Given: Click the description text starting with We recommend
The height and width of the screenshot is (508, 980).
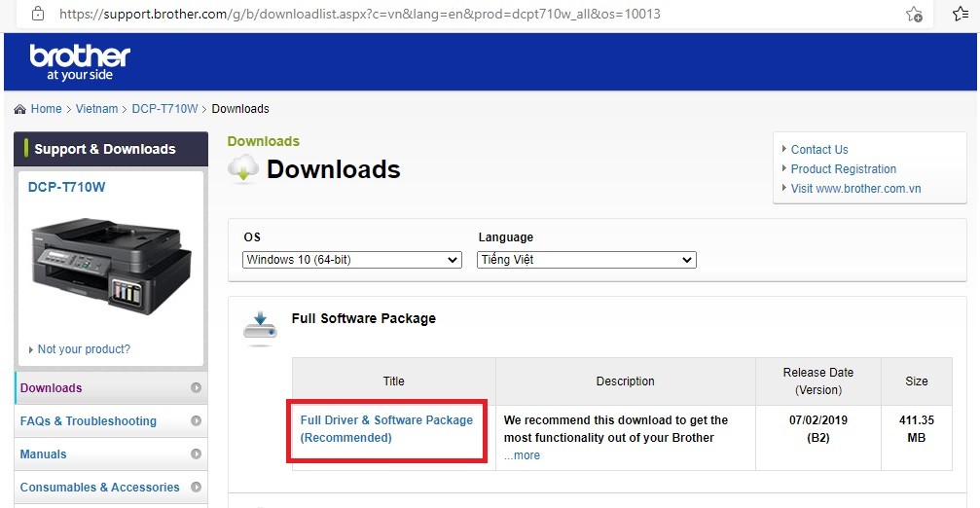Looking at the screenshot, I should [x=616, y=428].
